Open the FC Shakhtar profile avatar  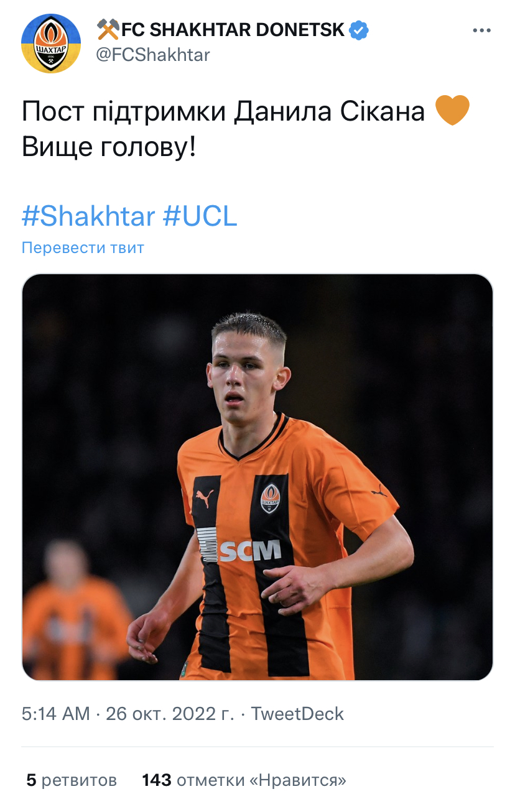coord(51,43)
